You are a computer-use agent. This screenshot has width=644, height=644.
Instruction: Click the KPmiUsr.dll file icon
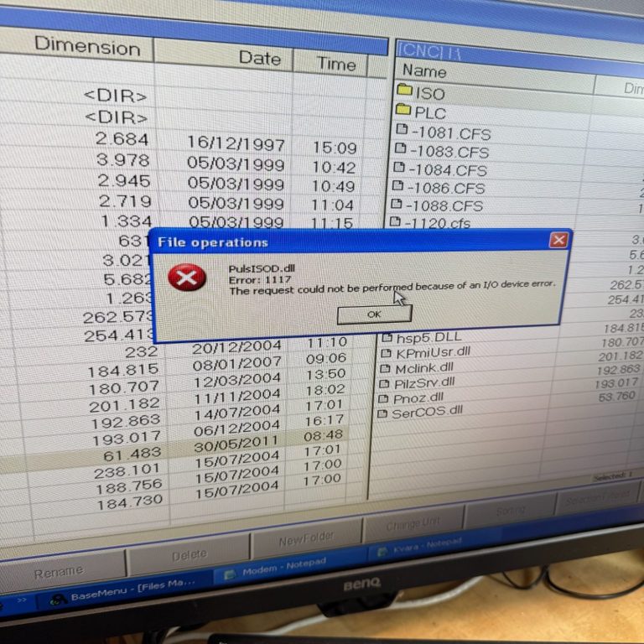pyautogui.click(x=386, y=353)
